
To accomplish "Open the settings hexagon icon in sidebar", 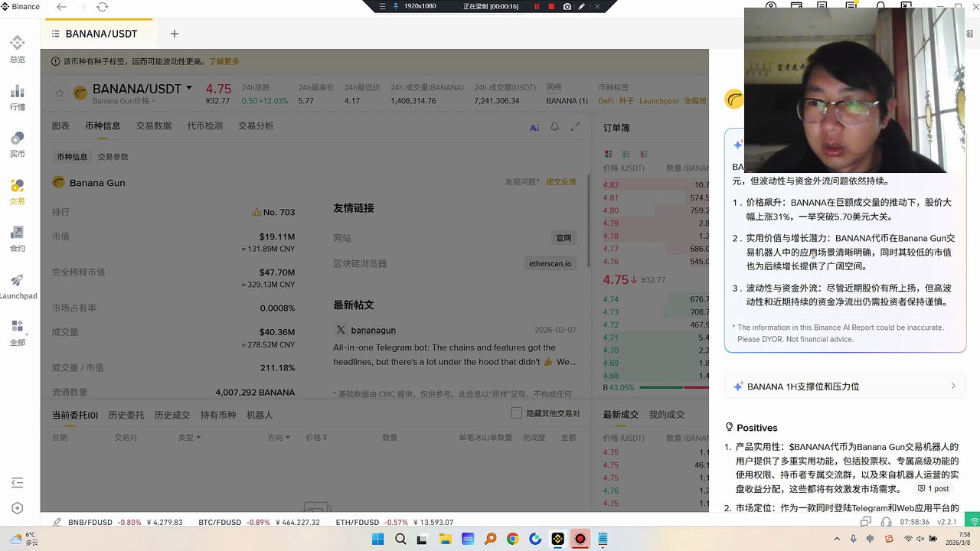I will tap(17, 508).
